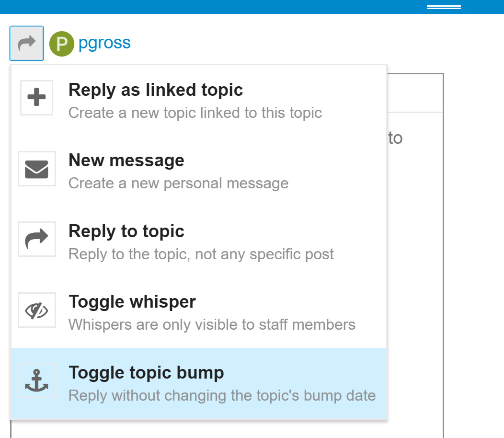Click the highlighted blue row of the menu
504x438 pixels.
coord(199,382)
